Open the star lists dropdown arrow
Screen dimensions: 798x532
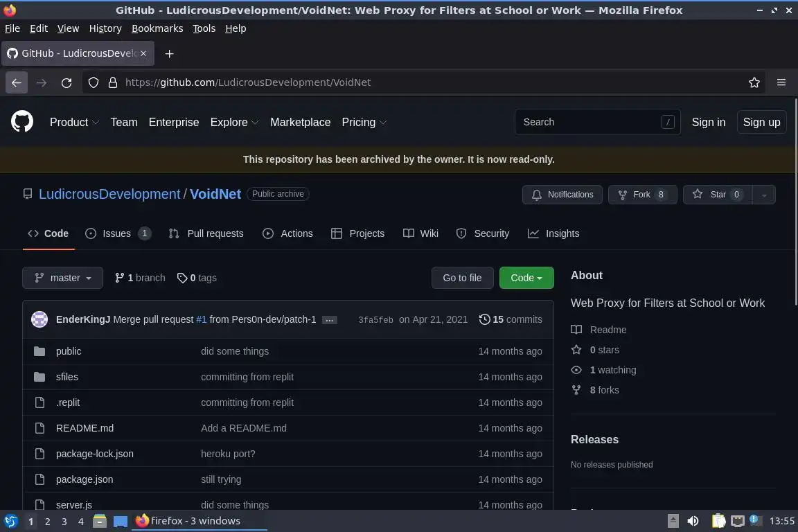point(764,195)
